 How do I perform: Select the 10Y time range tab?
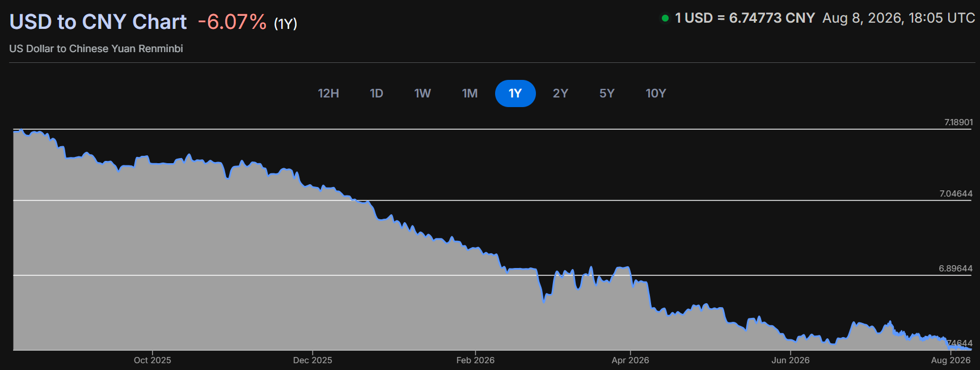click(x=656, y=93)
